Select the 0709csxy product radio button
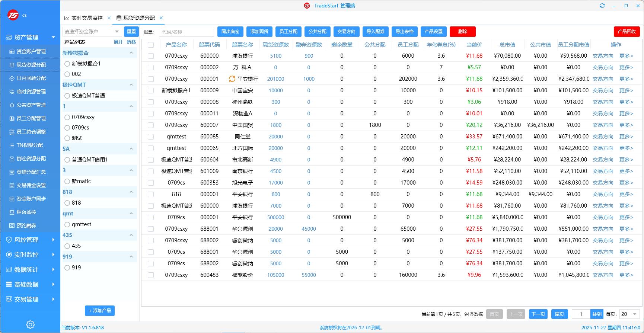The height and width of the screenshot is (333, 644). tap(67, 117)
